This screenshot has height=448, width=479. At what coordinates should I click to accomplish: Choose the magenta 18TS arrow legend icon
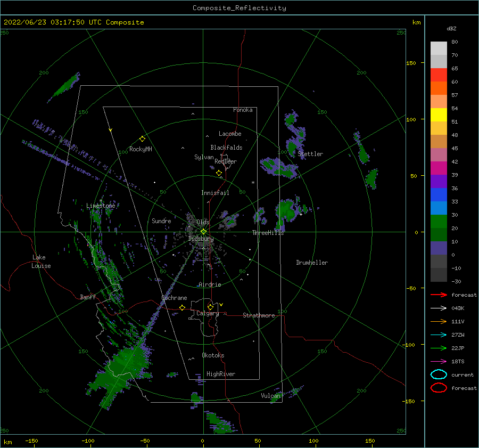[439, 362]
